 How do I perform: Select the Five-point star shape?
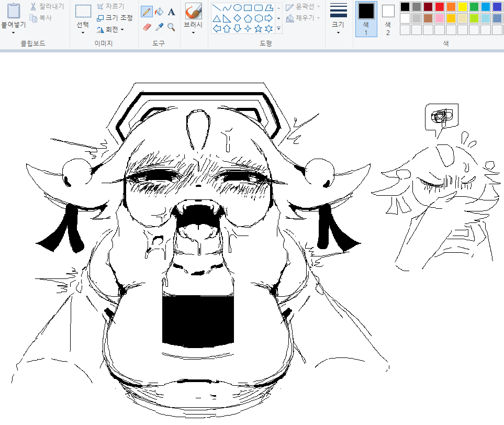coord(259,29)
